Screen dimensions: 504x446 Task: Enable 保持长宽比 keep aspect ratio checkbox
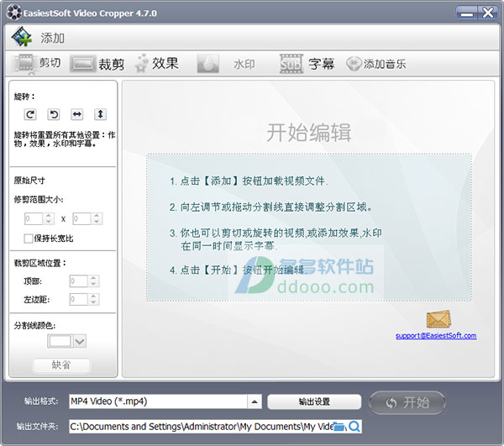(x=29, y=239)
